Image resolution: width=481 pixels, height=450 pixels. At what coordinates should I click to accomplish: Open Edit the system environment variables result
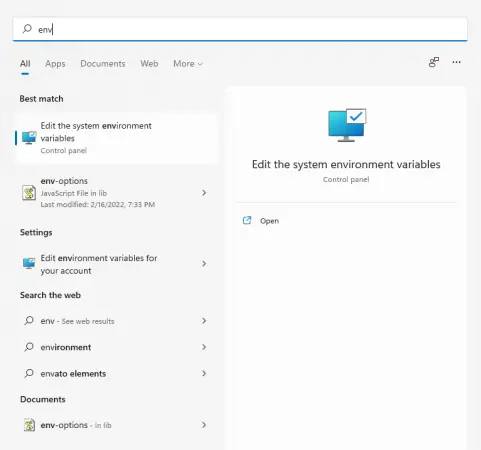(116, 138)
